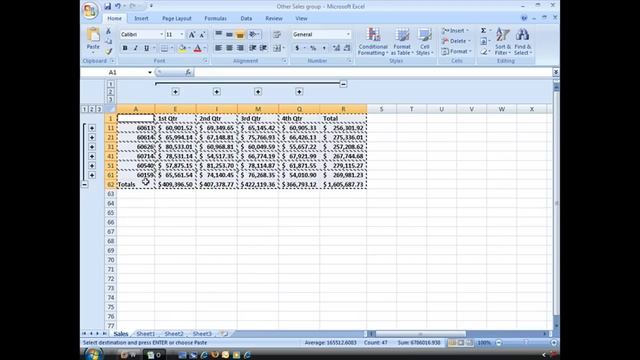Select the Format Painter brush
This screenshot has height=360, width=640.
[x=109, y=51]
